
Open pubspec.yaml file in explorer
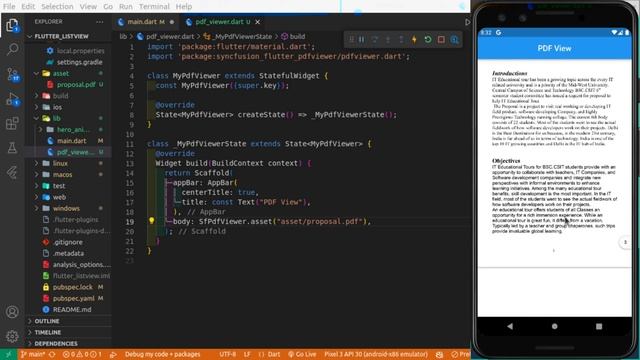(x=73, y=298)
